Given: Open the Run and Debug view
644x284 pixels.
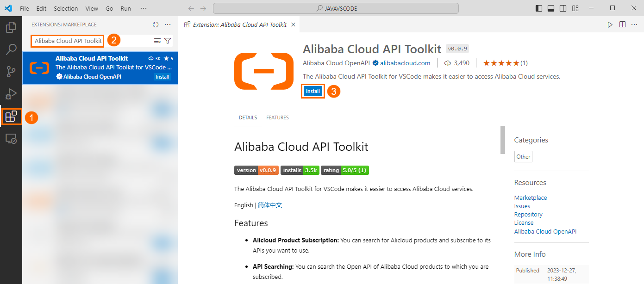Looking at the screenshot, I should [x=11, y=94].
